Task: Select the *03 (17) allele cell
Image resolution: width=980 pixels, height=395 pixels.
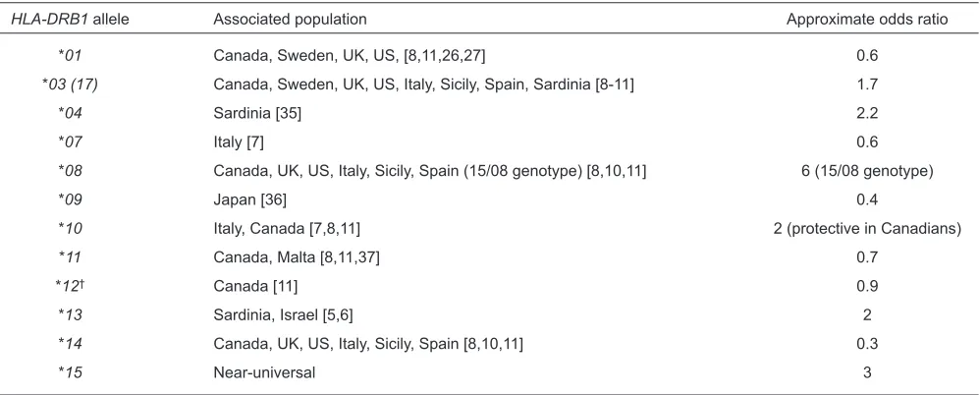Action: (x=70, y=85)
